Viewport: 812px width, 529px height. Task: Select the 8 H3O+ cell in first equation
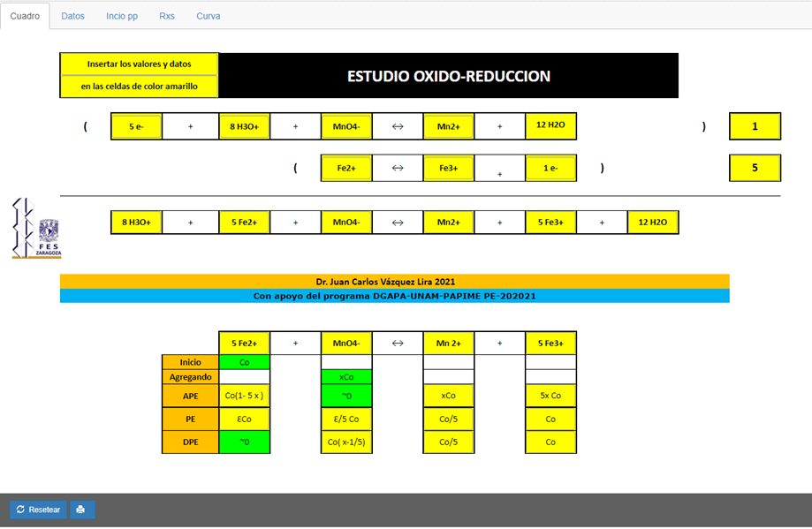pyautogui.click(x=244, y=126)
